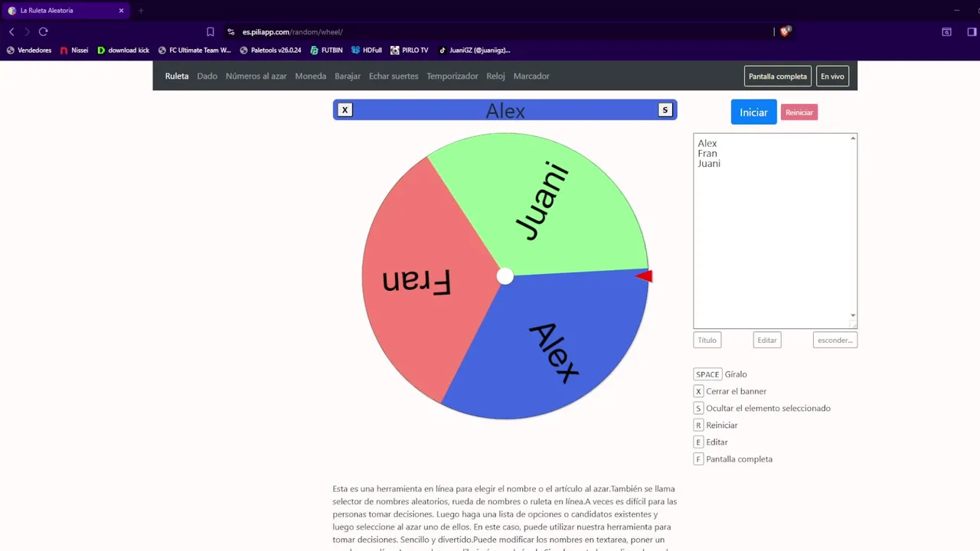Switch to the Reloj tool
The width and height of the screenshot is (980, 551).
[x=495, y=77]
